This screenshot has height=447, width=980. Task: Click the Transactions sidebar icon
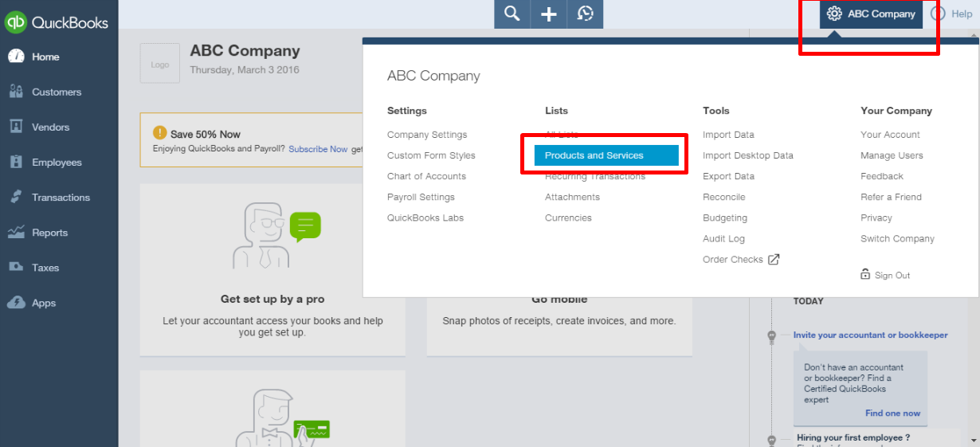click(x=16, y=197)
